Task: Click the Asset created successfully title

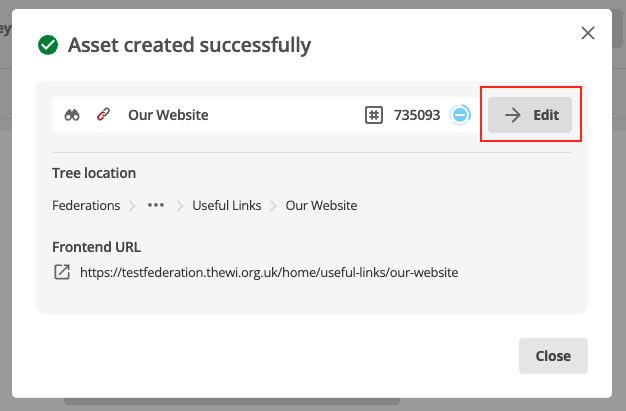Action: coord(189,45)
